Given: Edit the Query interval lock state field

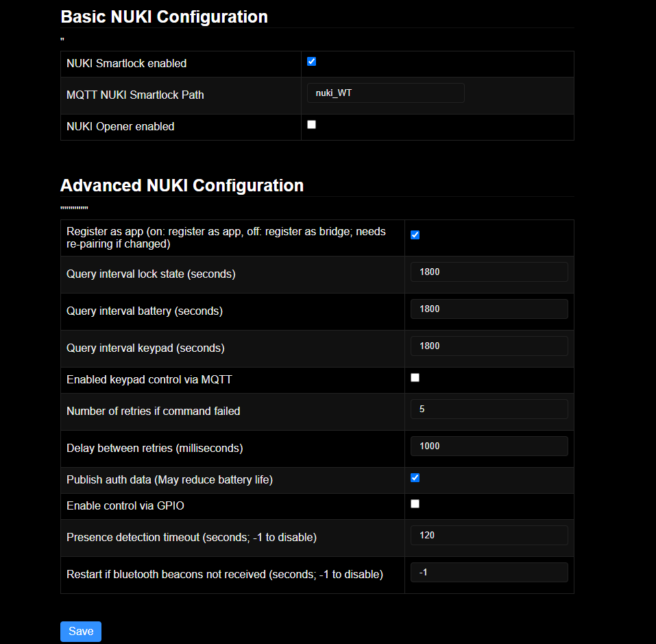Looking at the screenshot, I should click(489, 272).
